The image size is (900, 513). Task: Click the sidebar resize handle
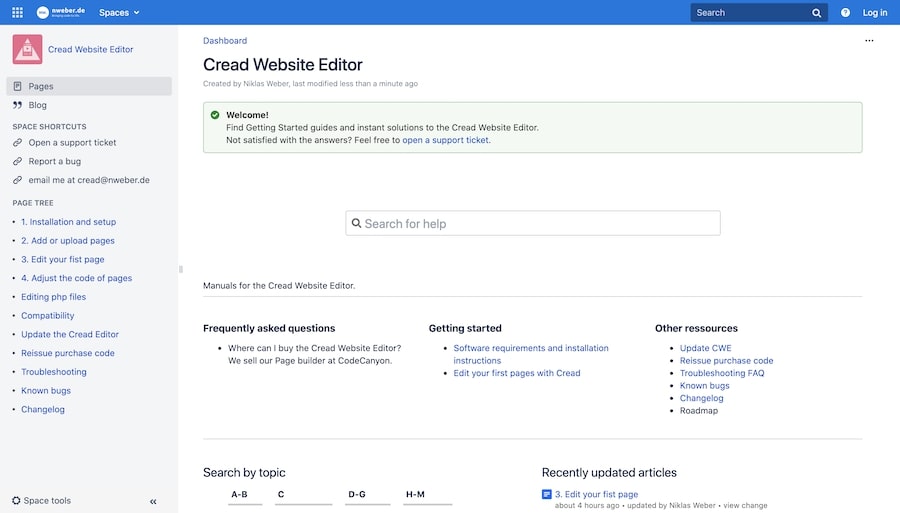pyautogui.click(x=181, y=269)
